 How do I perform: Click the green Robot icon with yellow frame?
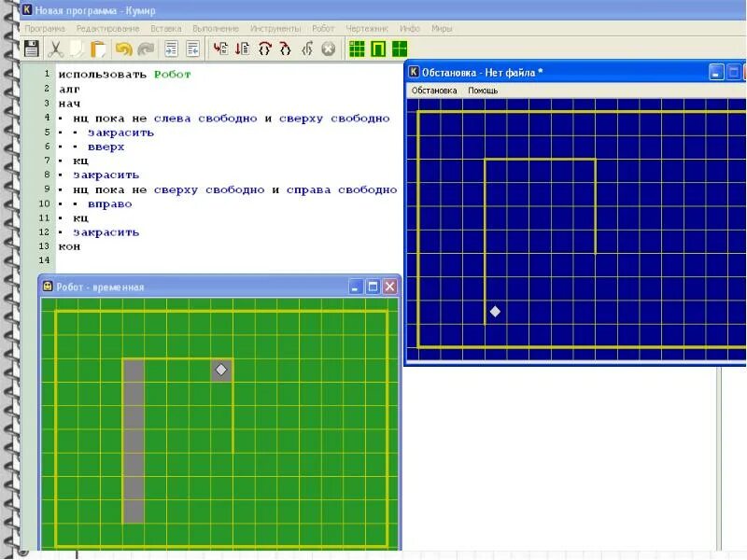[378, 49]
